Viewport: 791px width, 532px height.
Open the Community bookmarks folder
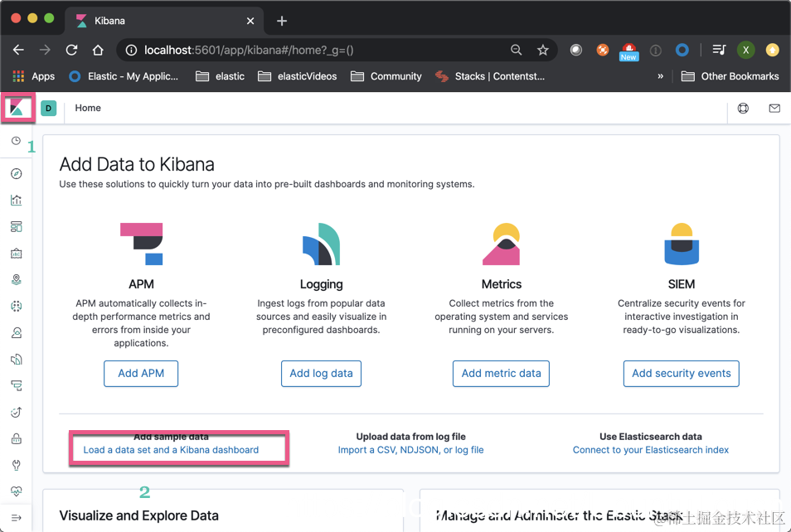pos(386,76)
